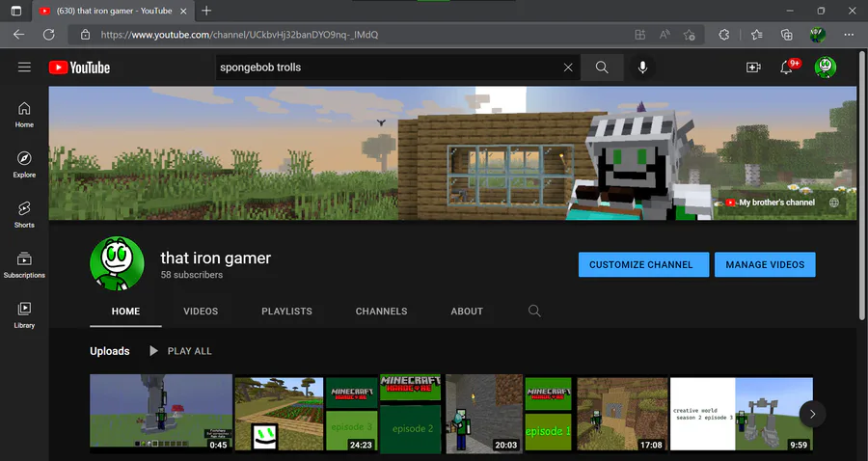Screen dimensions: 868x461
Task: Open 'My brother's channel' banner link
Action: (x=770, y=203)
